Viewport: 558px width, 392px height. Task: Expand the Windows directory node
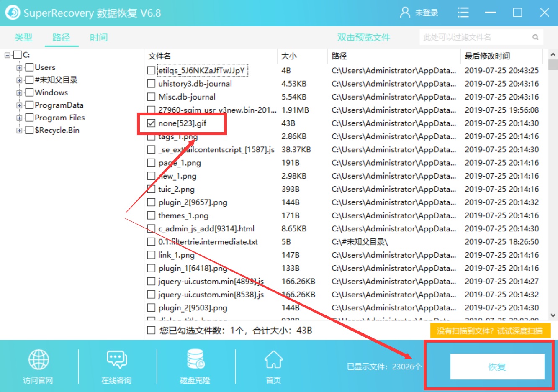point(19,92)
